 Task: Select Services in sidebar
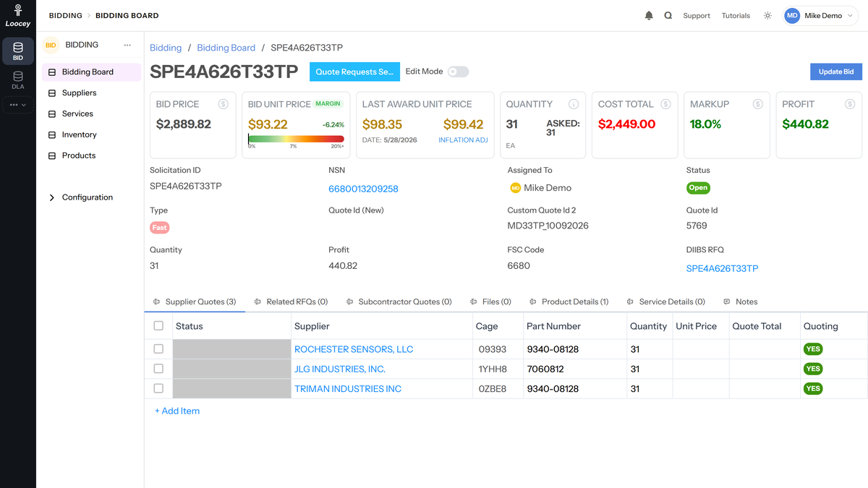(x=91, y=114)
